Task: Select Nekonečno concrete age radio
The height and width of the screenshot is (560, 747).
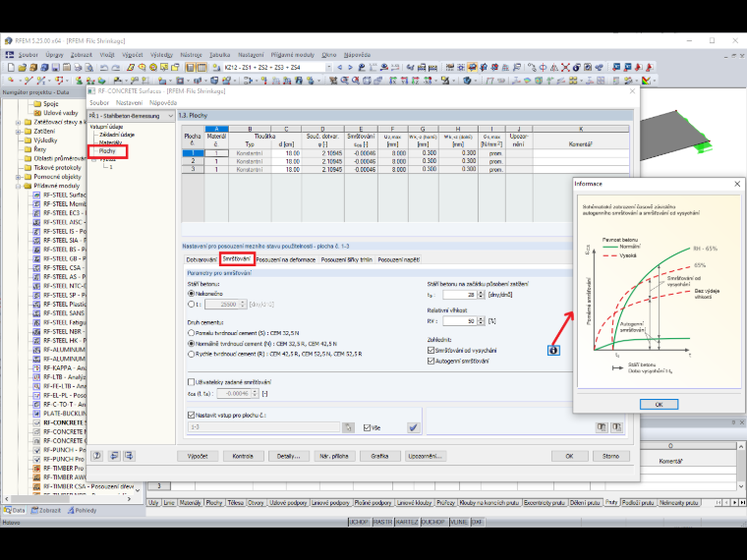Action: pyautogui.click(x=192, y=294)
